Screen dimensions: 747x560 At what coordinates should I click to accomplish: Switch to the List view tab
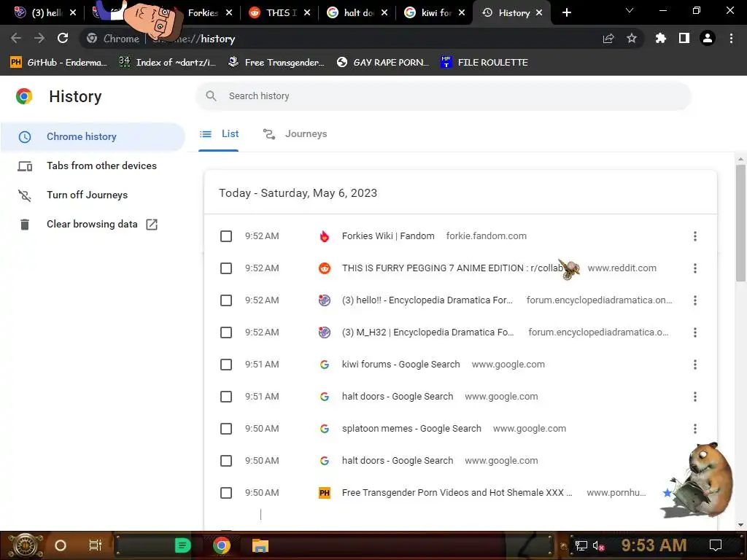pyautogui.click(x=219, y=134)
